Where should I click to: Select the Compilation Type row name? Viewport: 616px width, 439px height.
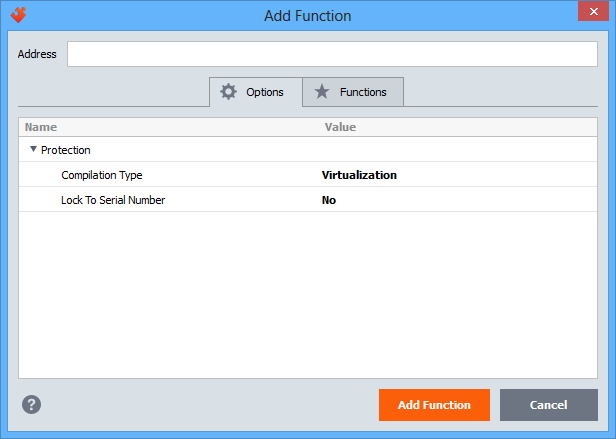102,175
